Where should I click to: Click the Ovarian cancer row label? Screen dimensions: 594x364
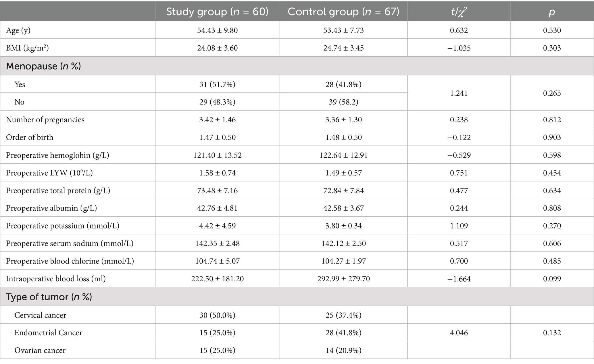tap(40, 351)
